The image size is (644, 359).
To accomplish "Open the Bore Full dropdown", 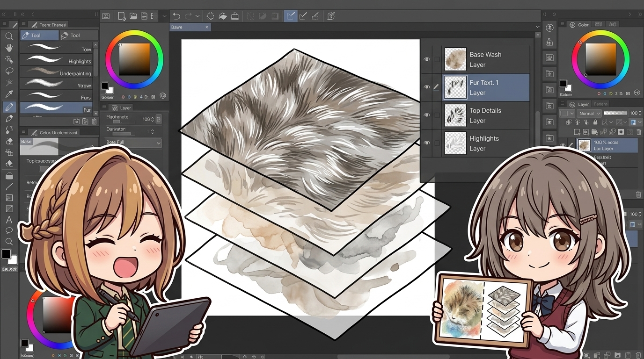I will click(133, 143).
